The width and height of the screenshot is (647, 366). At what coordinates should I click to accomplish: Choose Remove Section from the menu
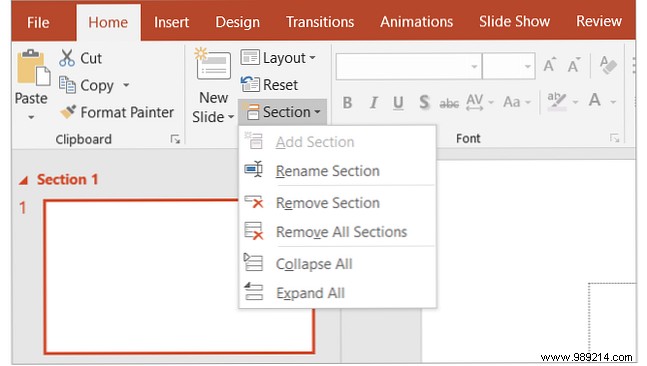coord(337,203)
